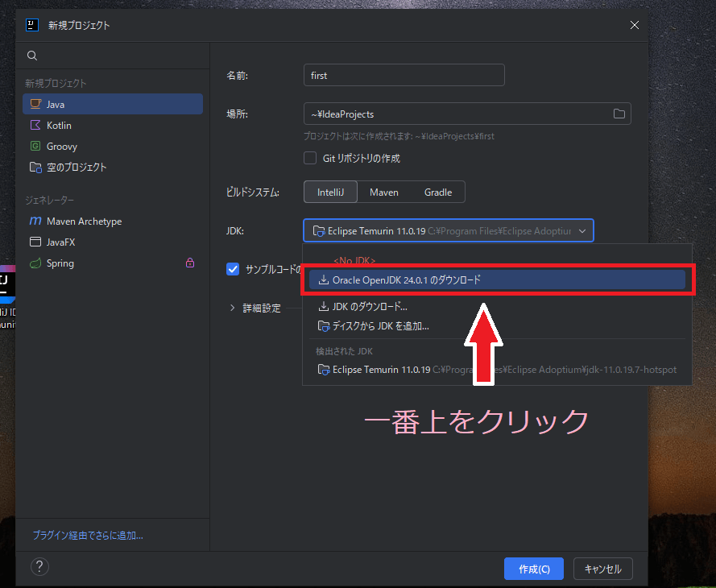Browse location with the folder icon
Image resolution: width=716 pixels, height=588 pixels.
pyautogui.click(x=619, y=114)
